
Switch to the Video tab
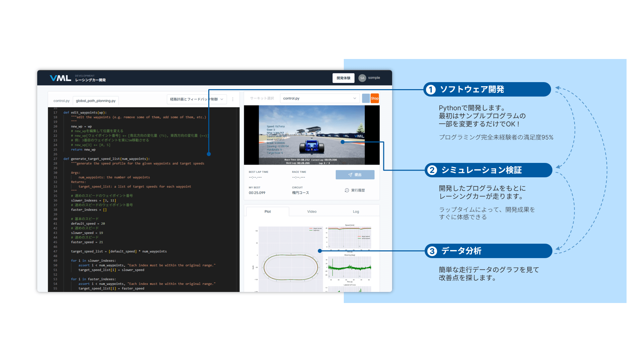click(x=312, y=211)
